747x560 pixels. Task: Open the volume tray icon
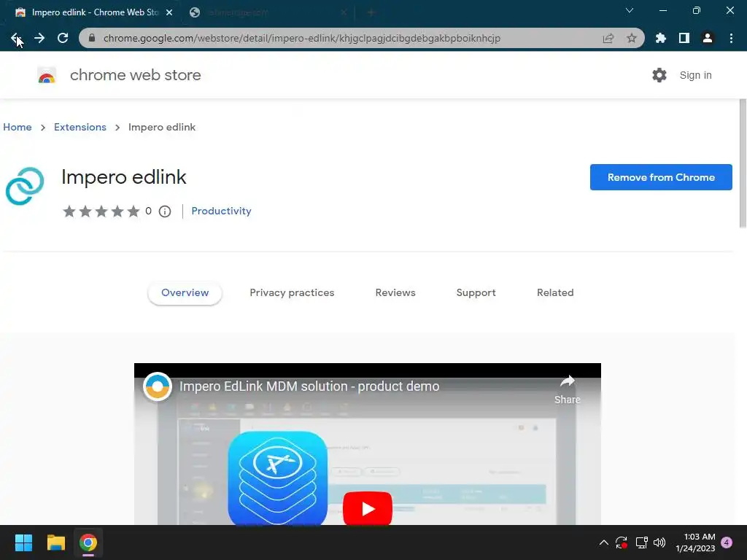(x=659, y=542)
